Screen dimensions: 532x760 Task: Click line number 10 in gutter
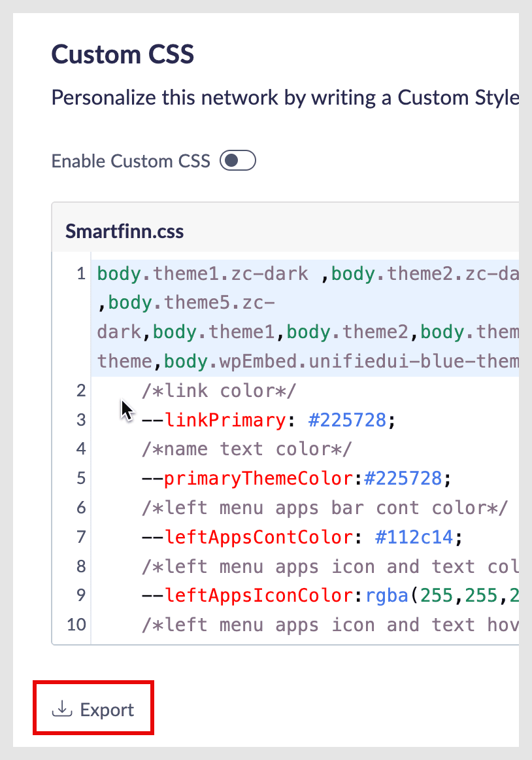[x=76, y=624]
